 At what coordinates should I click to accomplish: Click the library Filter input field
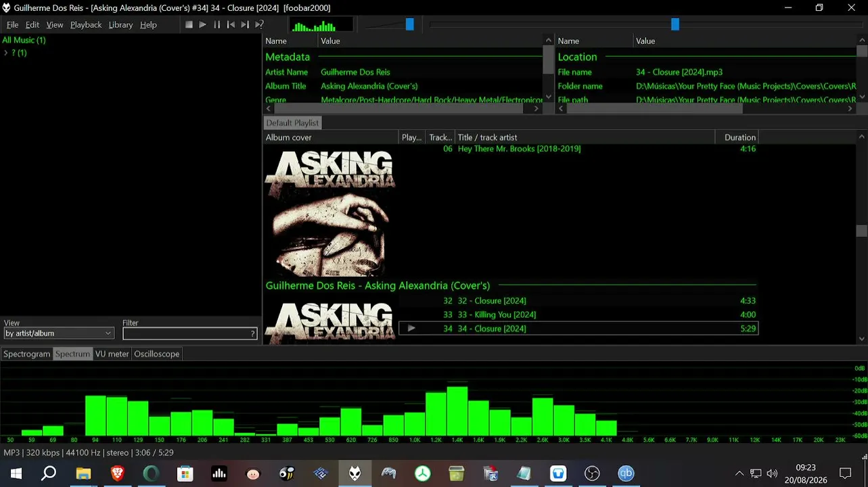click(x=186, y=333)
